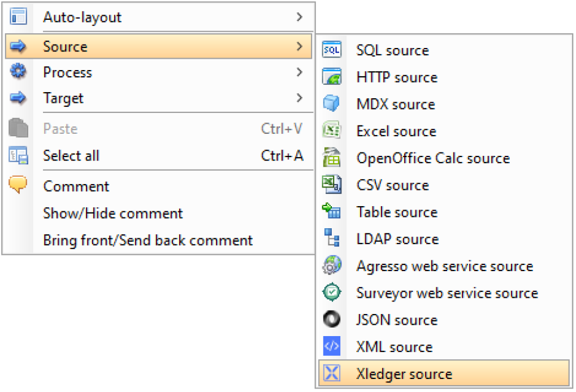
Task: Click the XML source code icon
Action: click(x=331, y=347)
